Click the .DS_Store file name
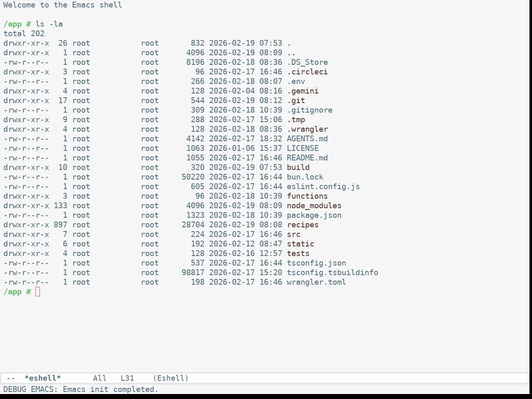 coord(308,62)
